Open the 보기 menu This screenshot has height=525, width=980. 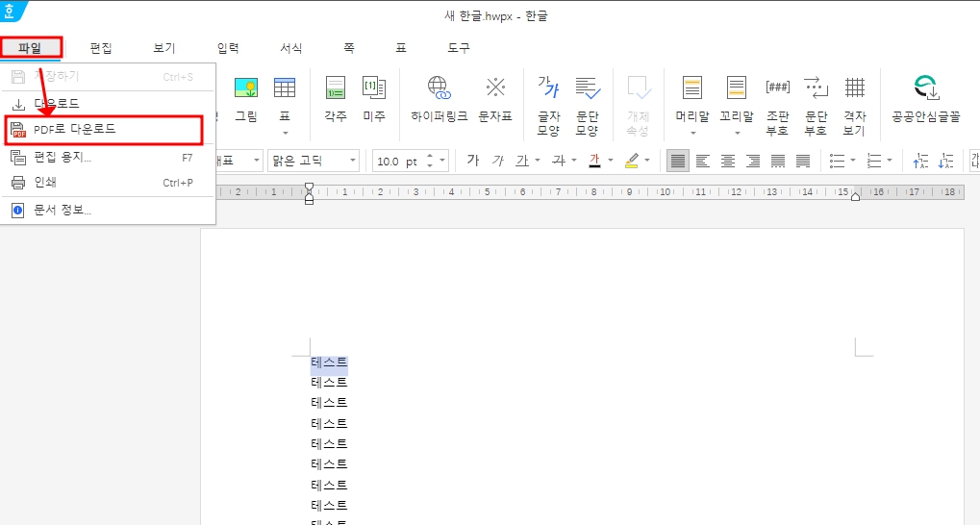pyautogui.click(x=164, y=47)
